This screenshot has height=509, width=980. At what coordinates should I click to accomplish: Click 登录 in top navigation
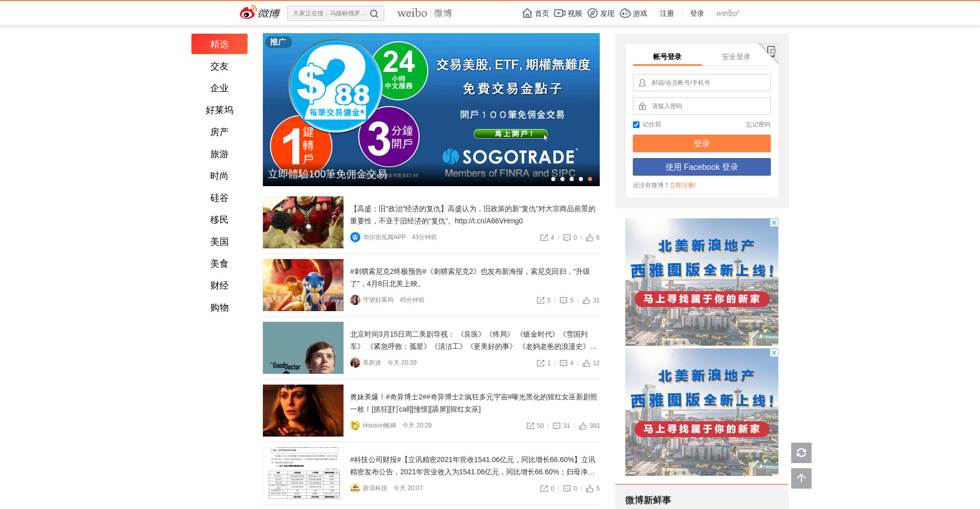pos(697,13)
